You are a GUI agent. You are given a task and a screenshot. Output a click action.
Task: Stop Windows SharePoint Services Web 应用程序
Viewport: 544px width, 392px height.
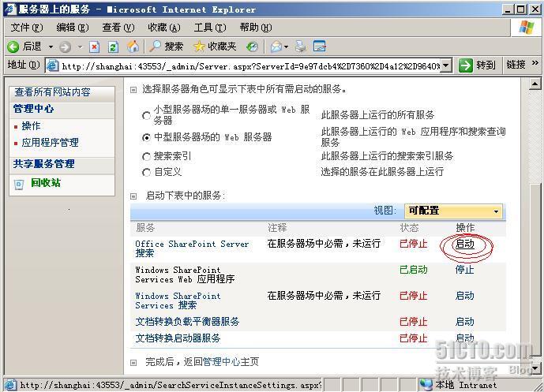tap(464, 270)
